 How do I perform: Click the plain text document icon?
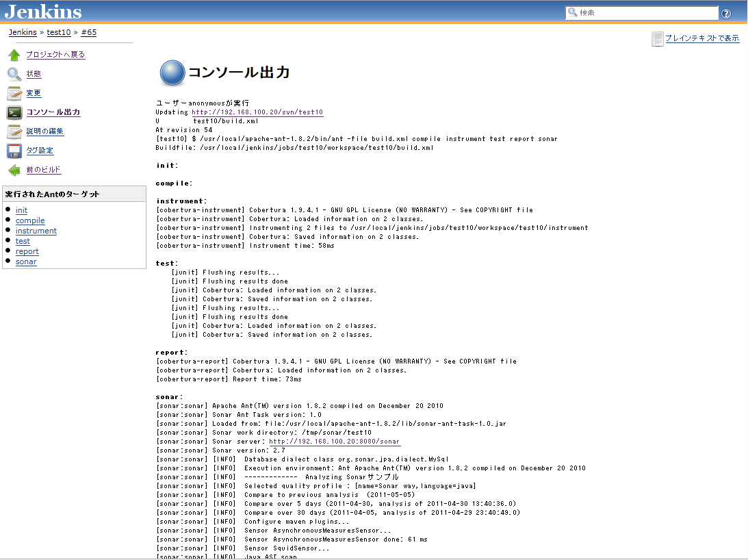click(x=658, y=38)
